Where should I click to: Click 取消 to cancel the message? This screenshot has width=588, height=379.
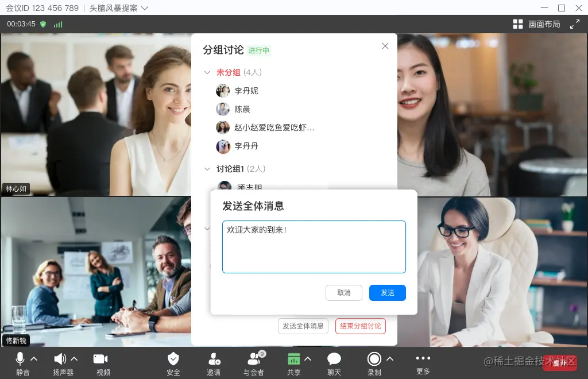coord(344,293)
